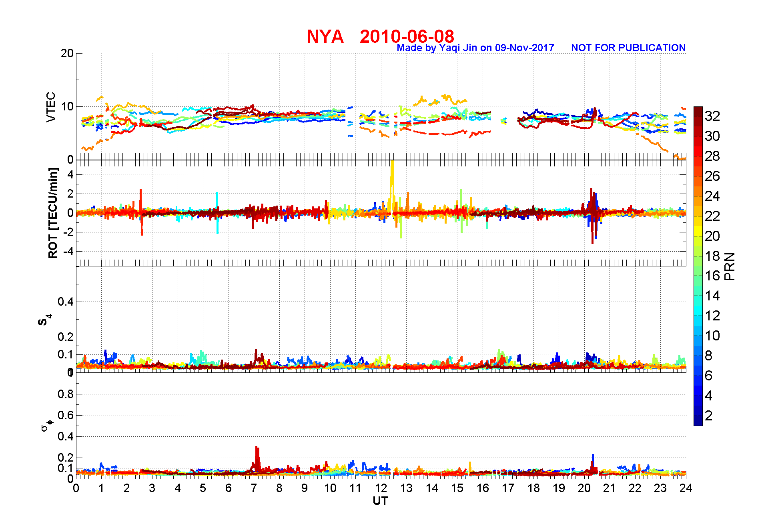Click the hour 23 tick on the UT axis
The height and width of the screenshot is (532, 762).
[x=660, y=488]
